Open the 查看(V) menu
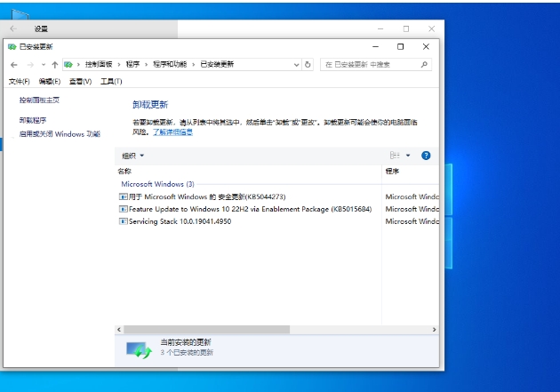 click(x=80, y=82)
